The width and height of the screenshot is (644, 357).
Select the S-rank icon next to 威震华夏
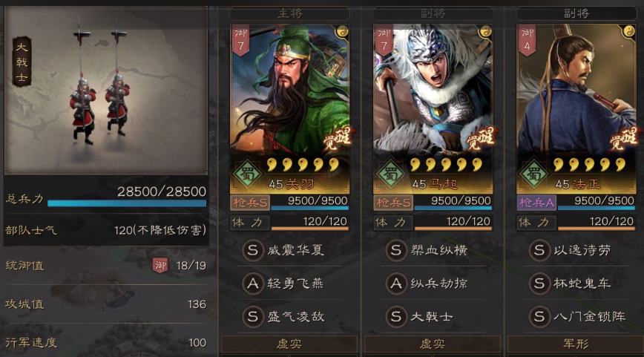[252, 250]
